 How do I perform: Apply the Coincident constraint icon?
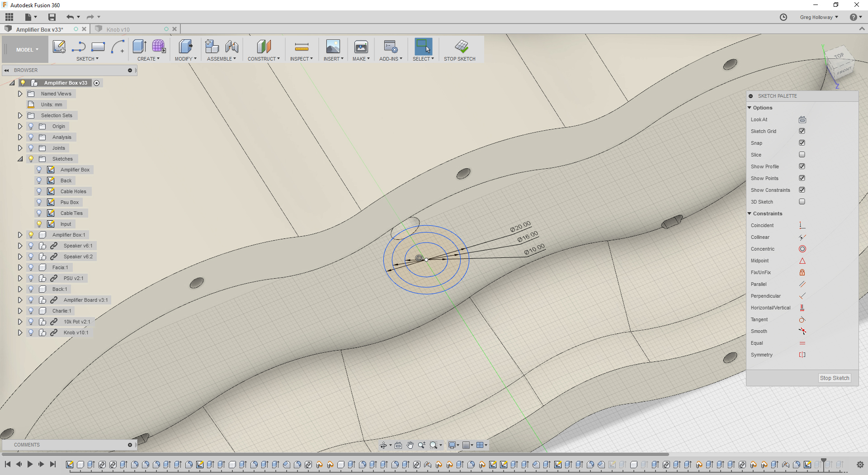pyautogui.click(x=802, y=225)
